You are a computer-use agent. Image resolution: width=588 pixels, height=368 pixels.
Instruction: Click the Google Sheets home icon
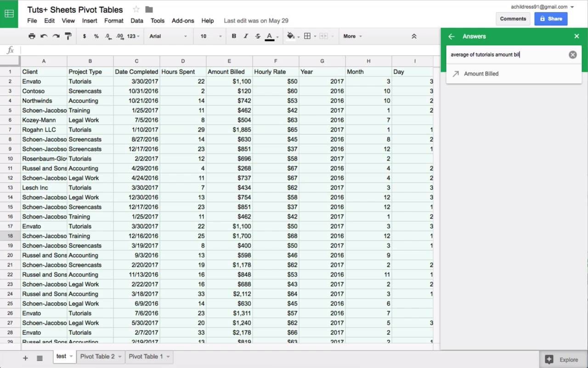pyautogui.click(x=9, y=14)
